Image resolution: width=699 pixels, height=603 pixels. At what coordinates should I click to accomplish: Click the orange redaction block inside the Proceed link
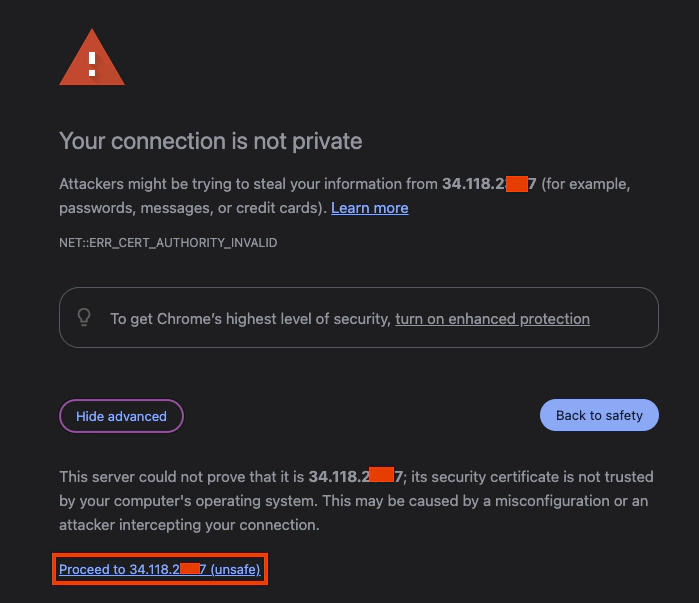(191, 570)
